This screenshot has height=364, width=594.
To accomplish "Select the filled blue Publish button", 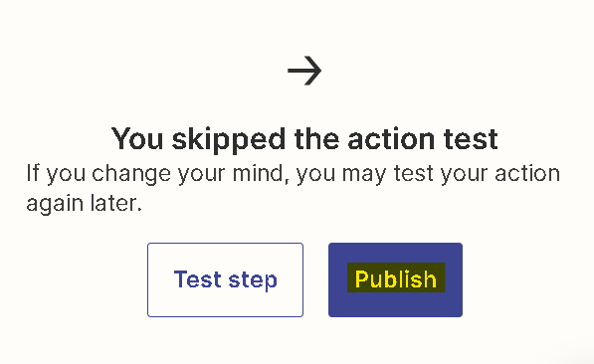I will (x=395, y=279).
